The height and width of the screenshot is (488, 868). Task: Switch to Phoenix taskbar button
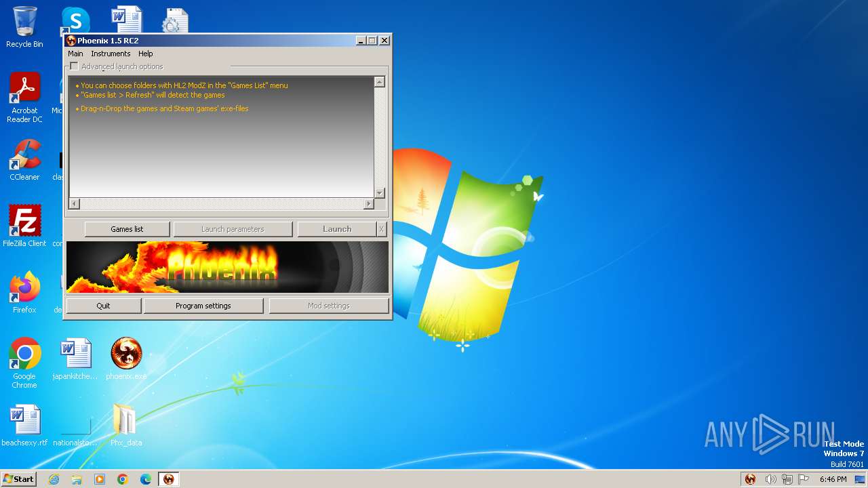point(169,479)
